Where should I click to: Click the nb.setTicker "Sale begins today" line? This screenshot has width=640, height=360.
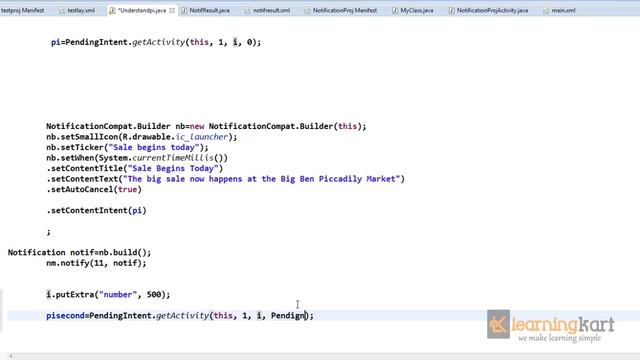coord(127,147)
